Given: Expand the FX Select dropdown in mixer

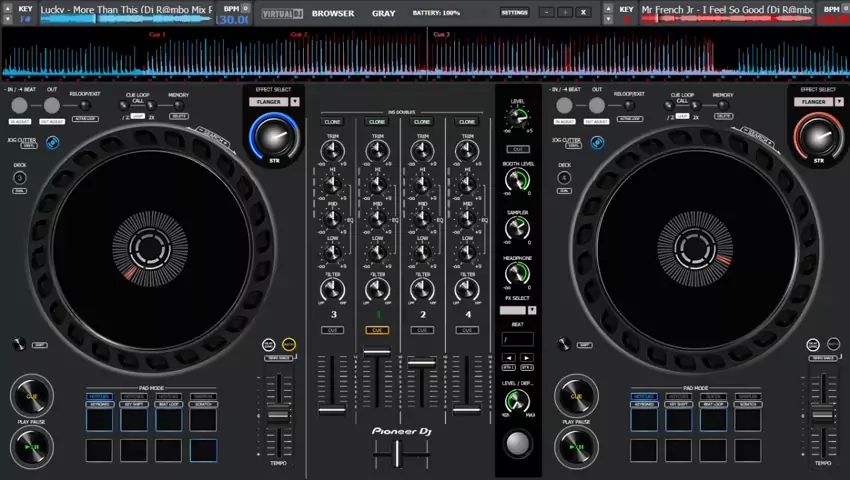Looking at the screenshot, I should click(x=533, y=310).
